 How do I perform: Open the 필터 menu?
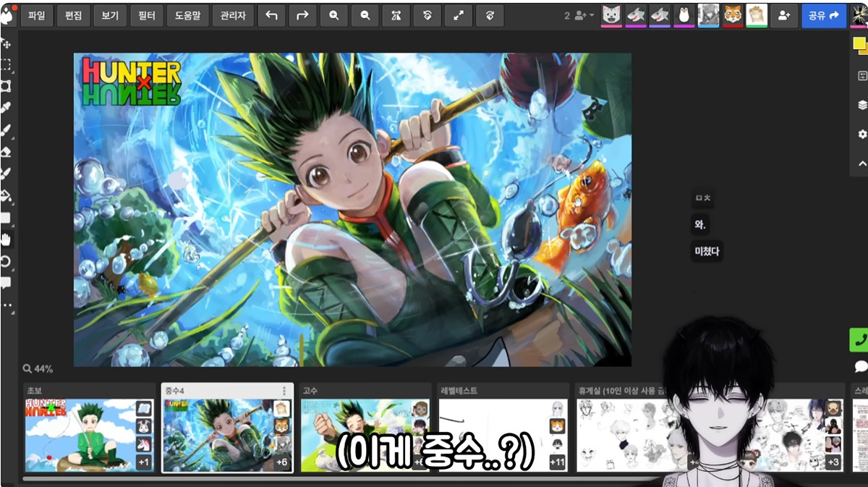146,15
